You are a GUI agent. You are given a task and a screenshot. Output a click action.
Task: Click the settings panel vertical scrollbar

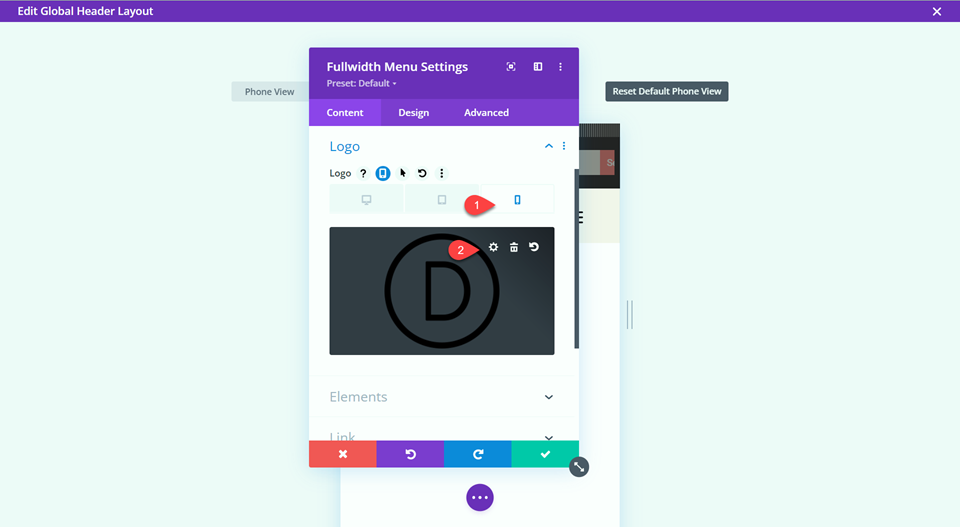pyautogui.click(x=576, y=259)
